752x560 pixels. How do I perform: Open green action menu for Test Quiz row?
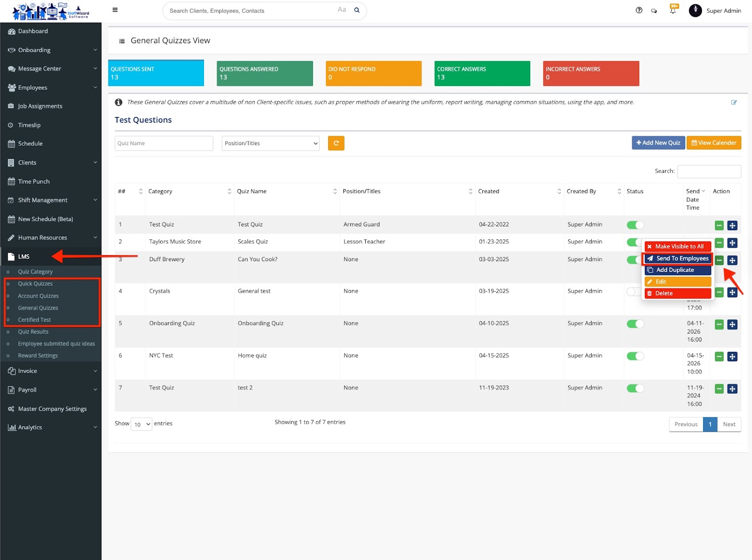click(719, 226)
